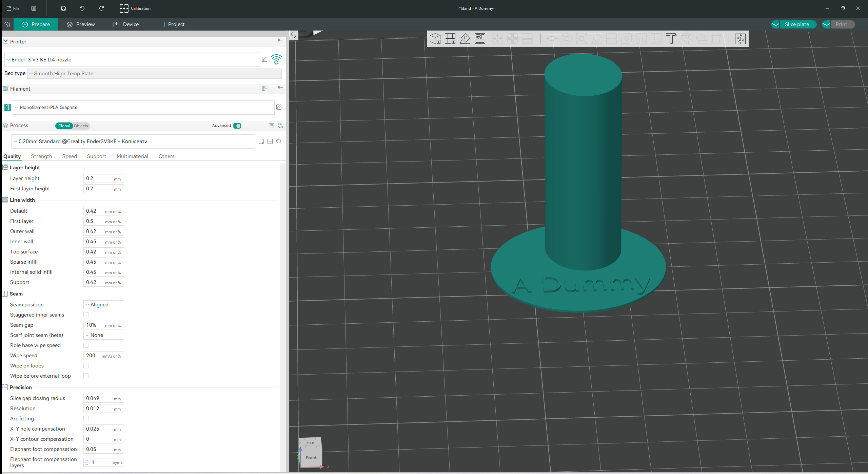Edit the Monofilament-PLA filament preset icon
This screenshot has width=868, height=474.
[279, 107]
